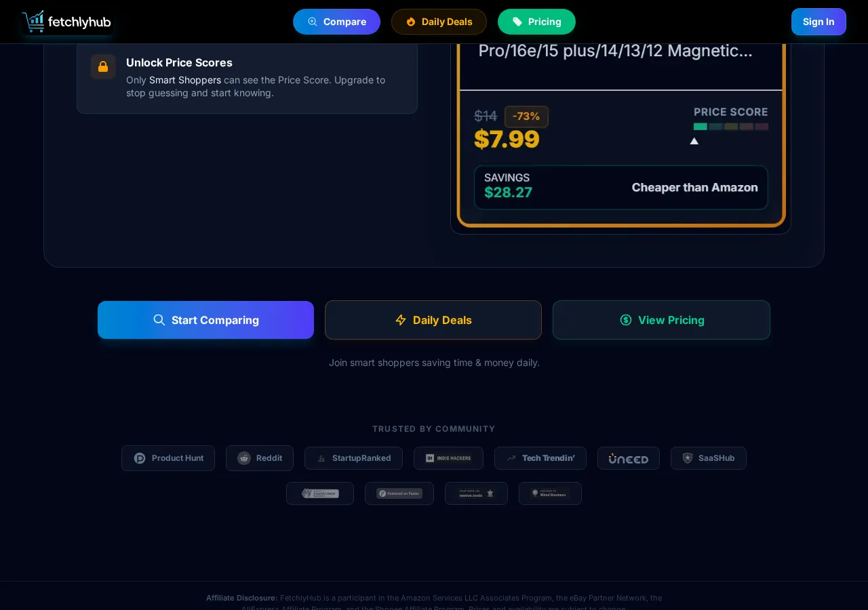Click the Sign In button
868x610 pixels.
click(x=818, y=22)
